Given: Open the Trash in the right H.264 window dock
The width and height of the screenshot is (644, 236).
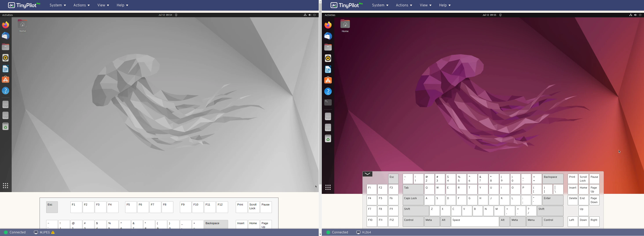Looking at the screenshot, I should (x=328, y=139).
